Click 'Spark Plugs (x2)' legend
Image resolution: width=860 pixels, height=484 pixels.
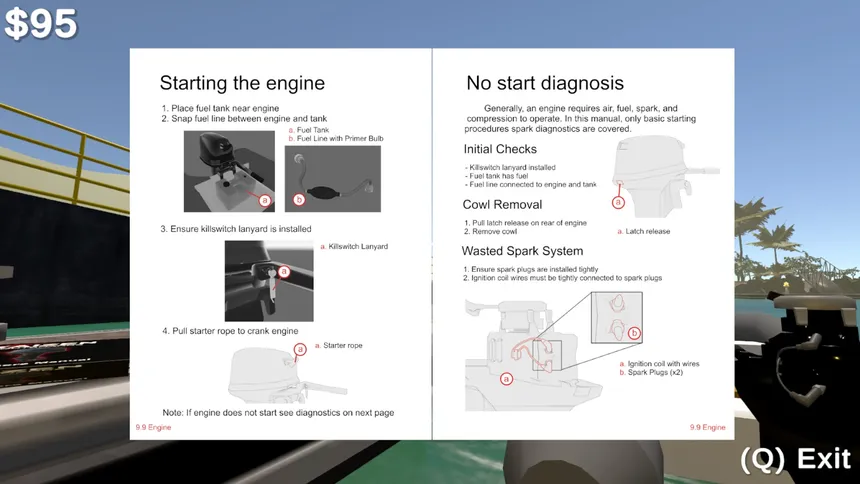[x=651, y=372]
